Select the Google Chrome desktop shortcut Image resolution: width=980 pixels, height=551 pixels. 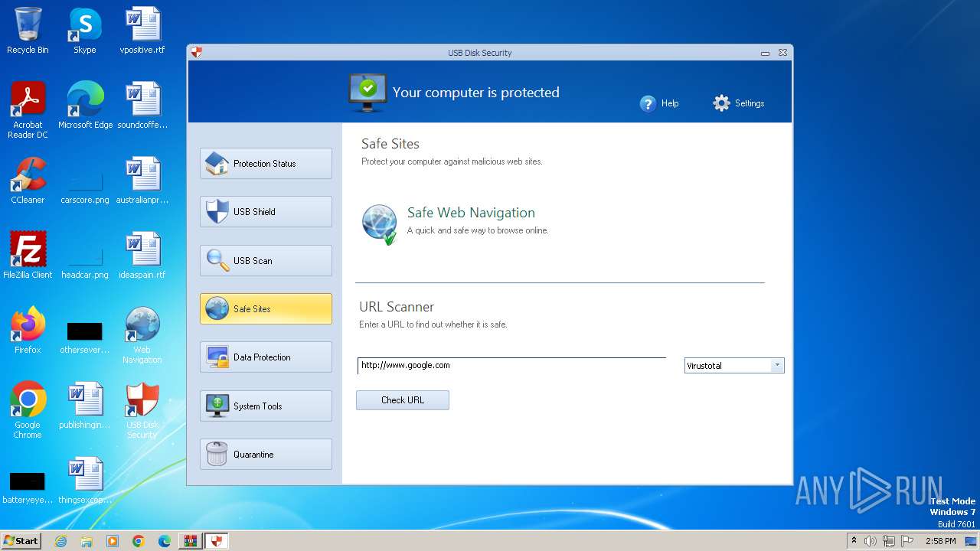pyautogui.click(x=28, y=410)
